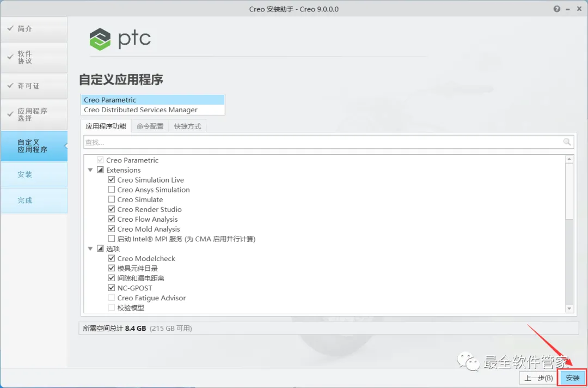588x388 pixels.
Task: Toggle the 选项 group checkbox
Action: coord(100,248)
